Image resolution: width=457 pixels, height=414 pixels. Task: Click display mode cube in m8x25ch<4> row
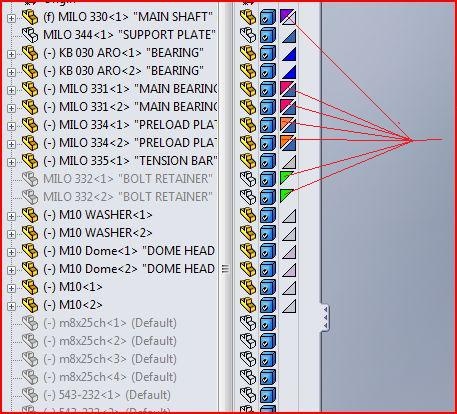tap(268, 377)
